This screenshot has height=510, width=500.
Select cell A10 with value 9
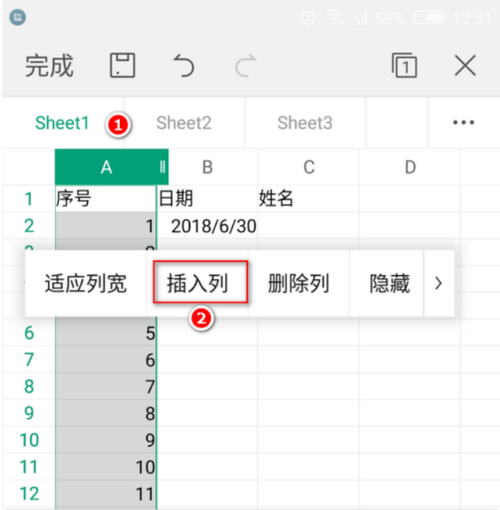106,440
